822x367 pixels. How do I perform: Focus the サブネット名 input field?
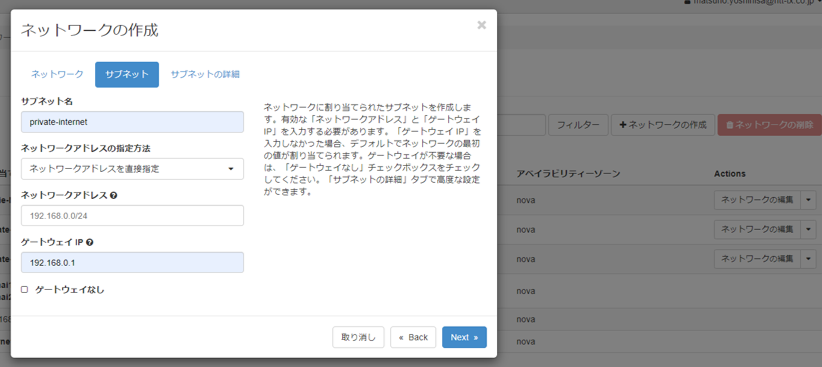pyautogui.click(x=132, y=122)
